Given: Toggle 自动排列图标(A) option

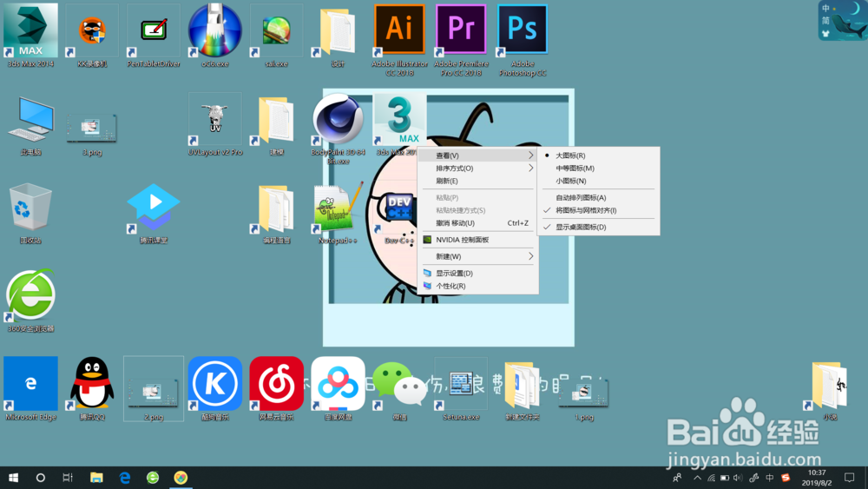Looking at the screenshot, I should (598, 198).
